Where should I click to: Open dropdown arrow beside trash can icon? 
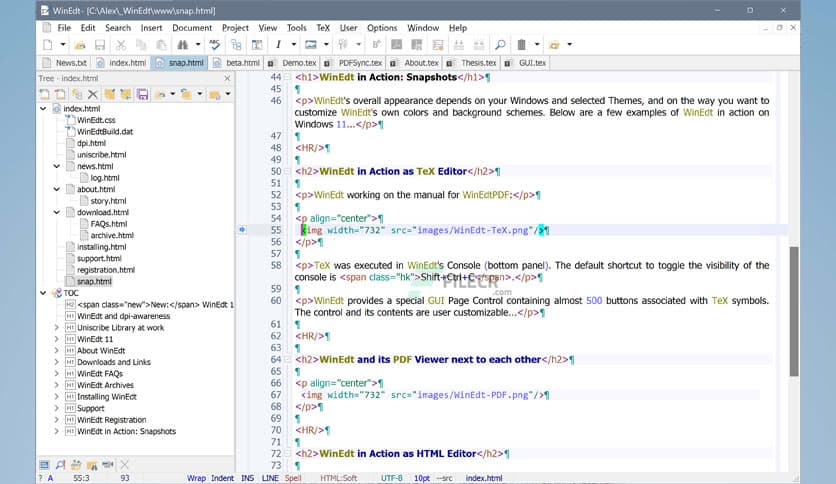click(x=537, y=45)
